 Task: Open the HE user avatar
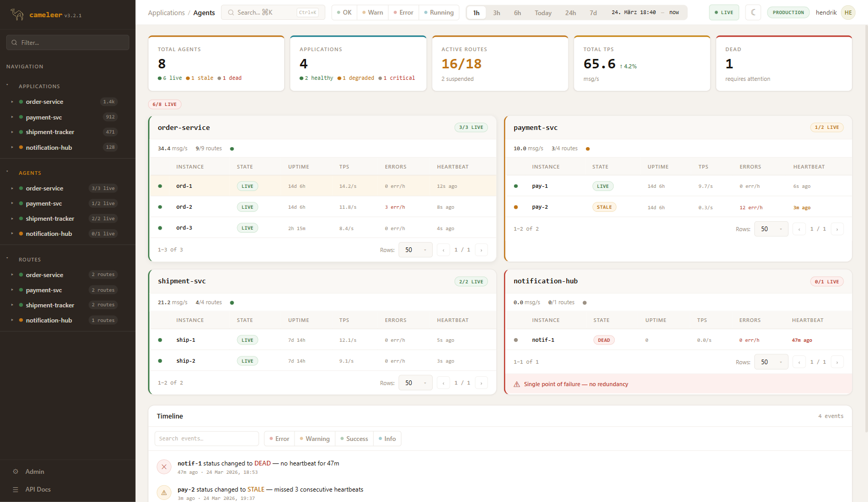pyautogui.click(x=848, y=13)
